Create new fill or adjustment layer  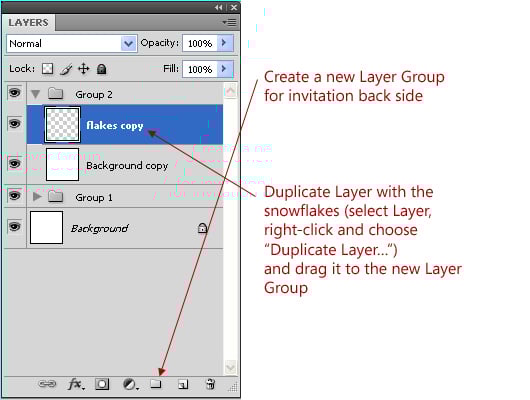point(130,384)
